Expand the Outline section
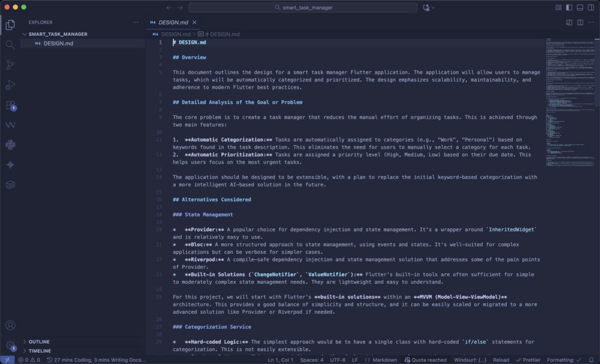 pos(39,342)
